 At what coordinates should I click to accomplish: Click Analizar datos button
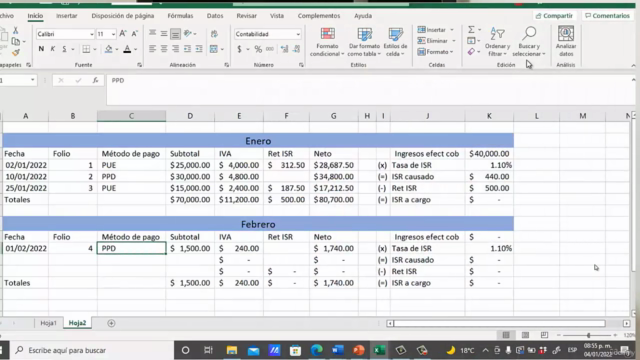coord(566,42)
